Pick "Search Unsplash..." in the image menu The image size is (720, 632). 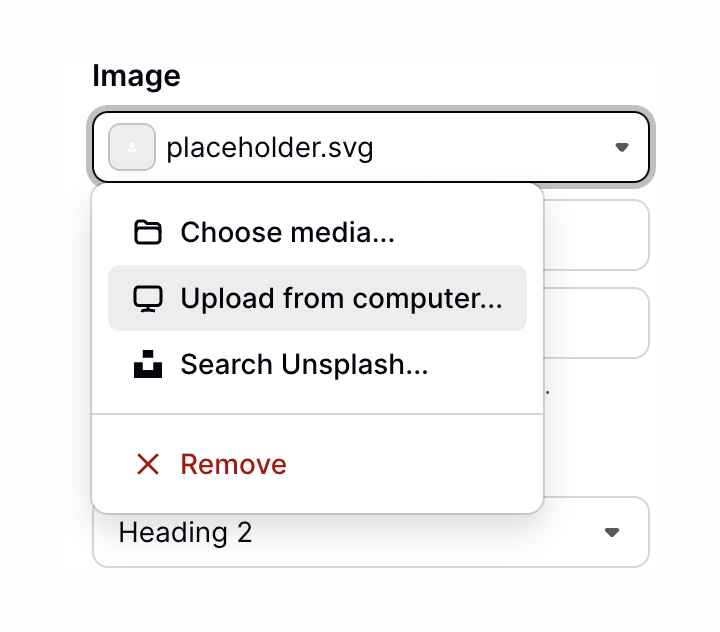pos(304,365)
